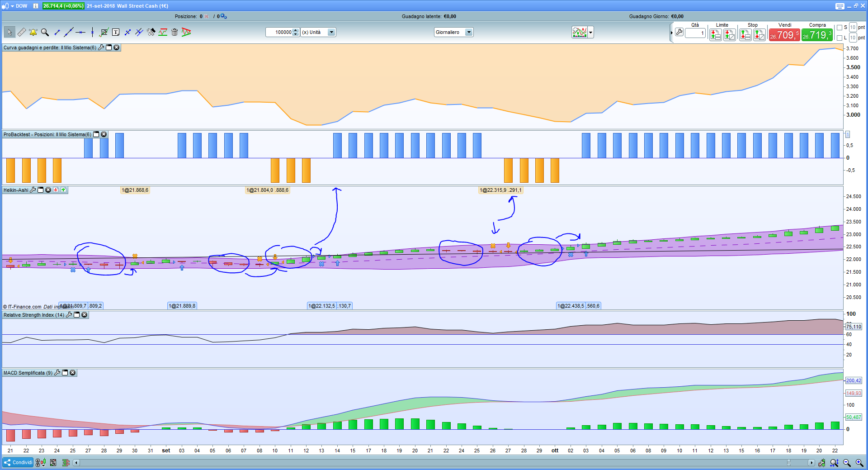Click the L limit points field
The height and width of the screenshot is (470, 868).
coord(853,38)
